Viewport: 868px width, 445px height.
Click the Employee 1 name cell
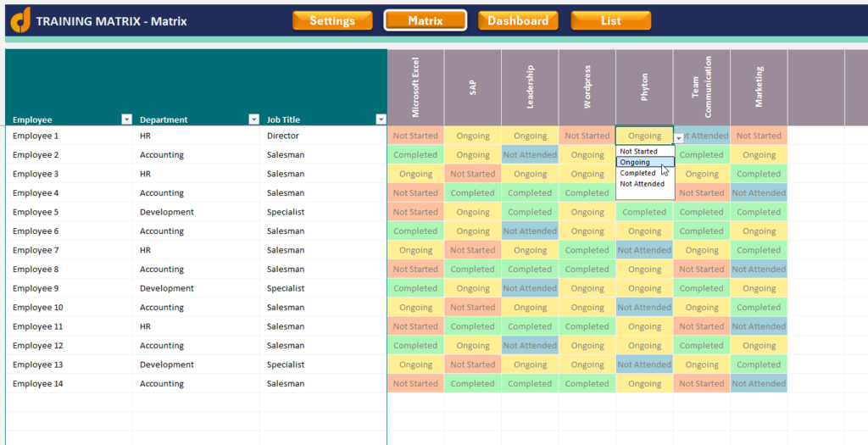pos(70,136)
